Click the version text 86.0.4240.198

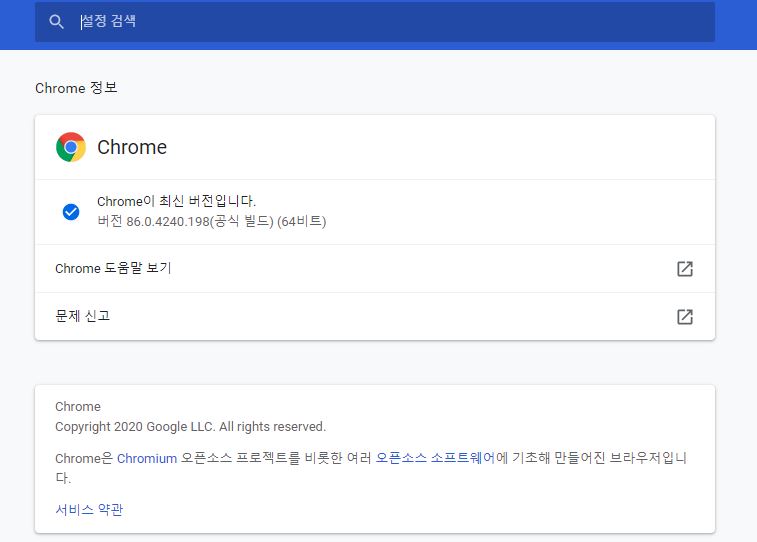pos(168,222)
